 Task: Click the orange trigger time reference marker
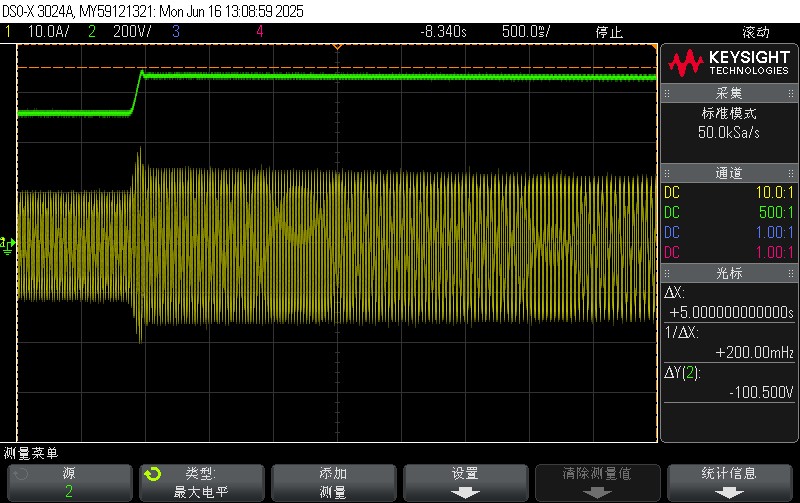[337, 47]
